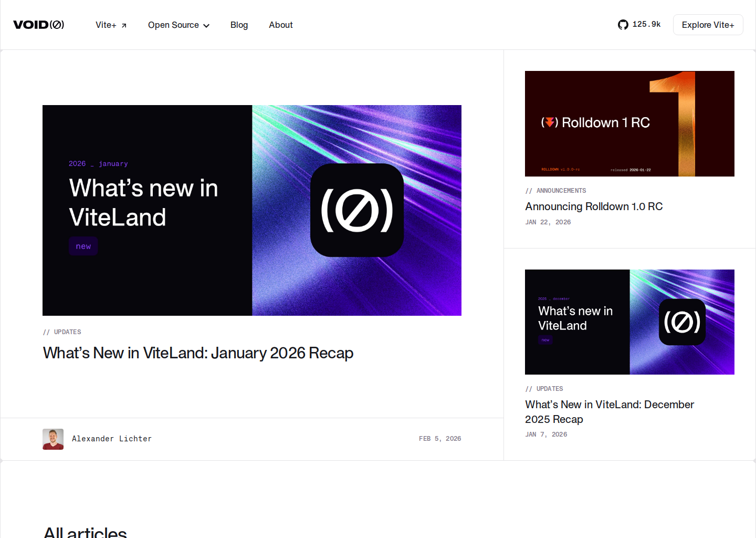This screenshot has height=538, width=756.
Task: Open the About page
Action: pyautogui.click(x=280, y=25)
